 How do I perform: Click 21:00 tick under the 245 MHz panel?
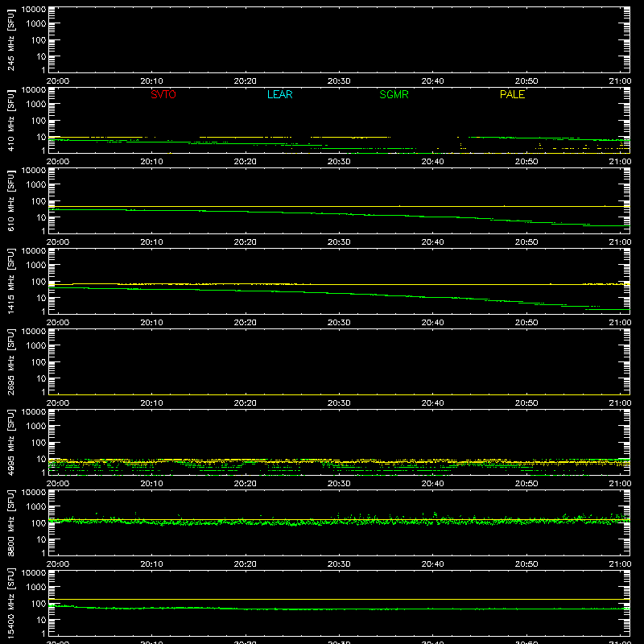620,81
